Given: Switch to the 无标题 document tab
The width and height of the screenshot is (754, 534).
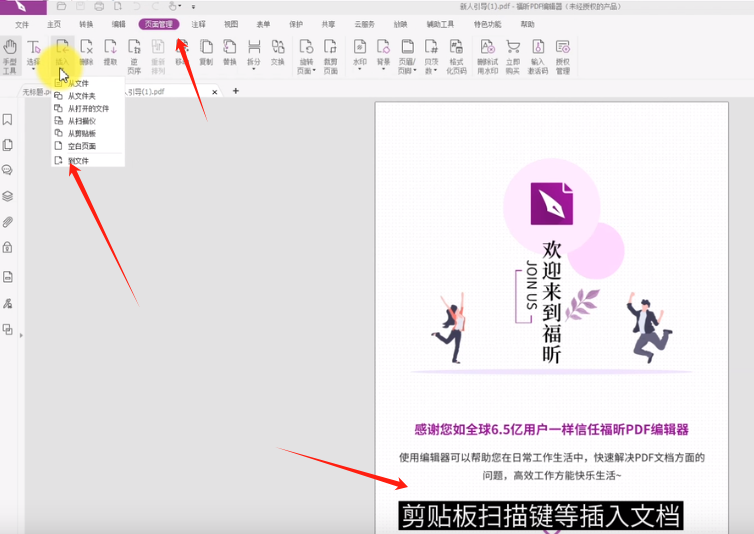Looking at the screenshot, I should click(36, 91).
